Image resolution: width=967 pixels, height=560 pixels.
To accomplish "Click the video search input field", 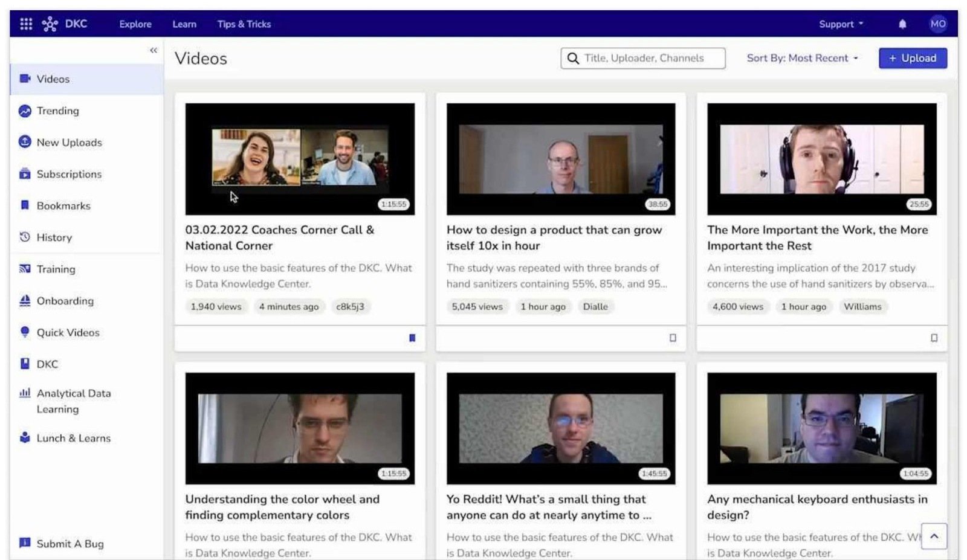I will pos(643,58).
